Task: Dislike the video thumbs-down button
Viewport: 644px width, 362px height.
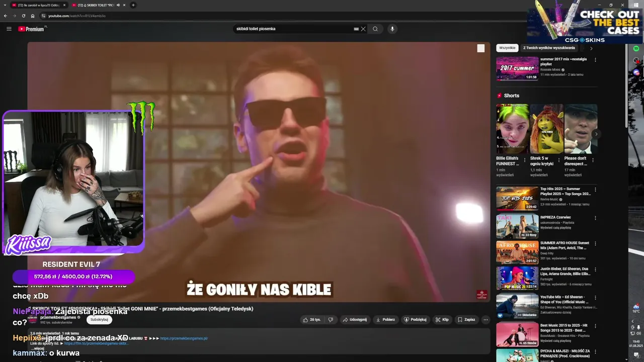Action: click(331, 320)
